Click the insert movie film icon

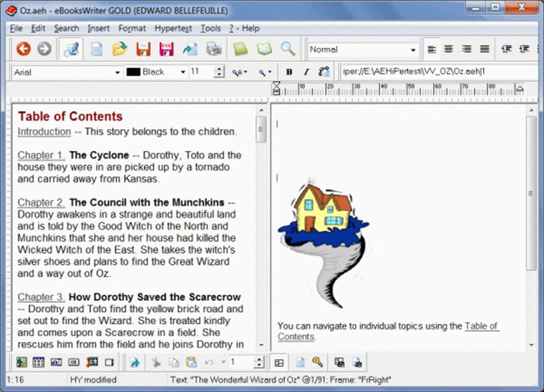92,363
